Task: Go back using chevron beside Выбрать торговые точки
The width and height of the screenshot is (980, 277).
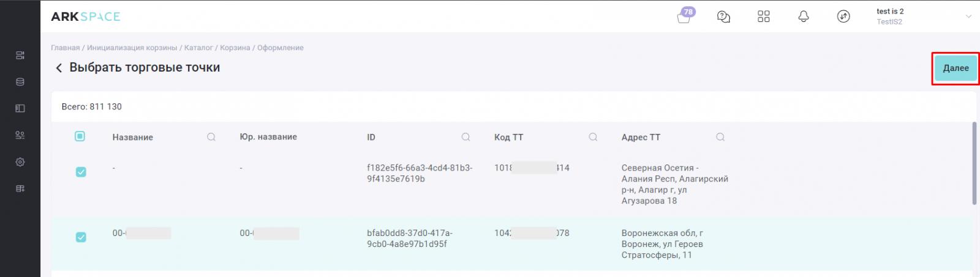Action: pos(59,68)
